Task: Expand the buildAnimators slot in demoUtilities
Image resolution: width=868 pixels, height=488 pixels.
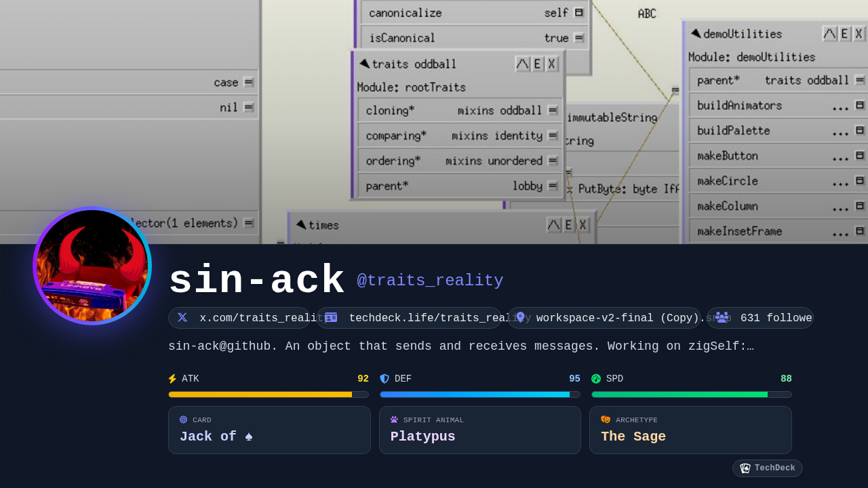Action: pos(860,105)
